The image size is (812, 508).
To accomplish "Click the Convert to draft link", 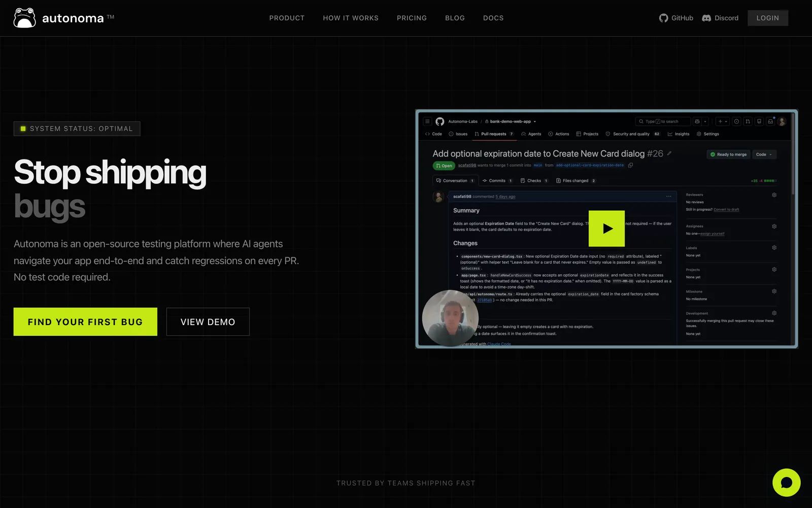I will [x=726, y=209].
